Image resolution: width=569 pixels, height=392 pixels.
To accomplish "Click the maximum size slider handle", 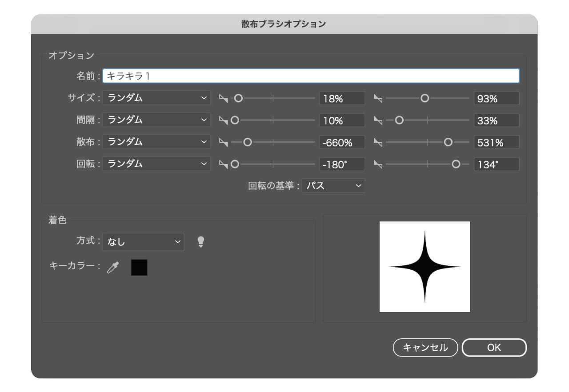I will click(x=425, y=98).
